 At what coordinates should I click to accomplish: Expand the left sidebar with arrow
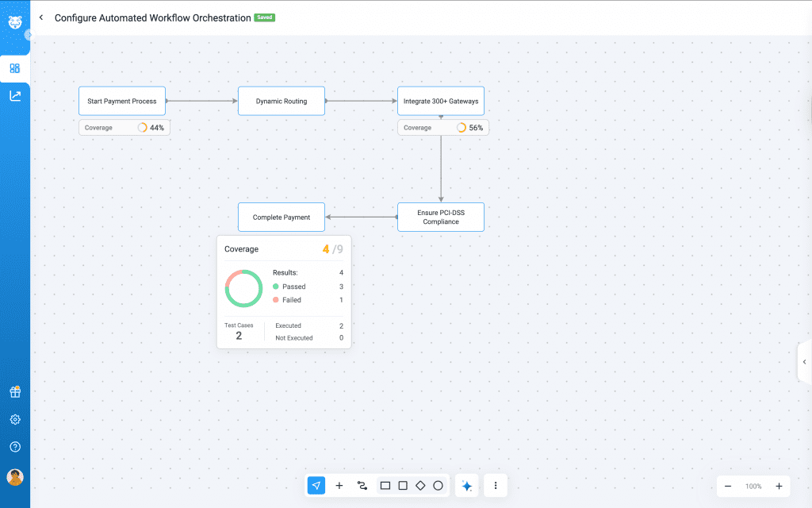(x=29, y=35)
